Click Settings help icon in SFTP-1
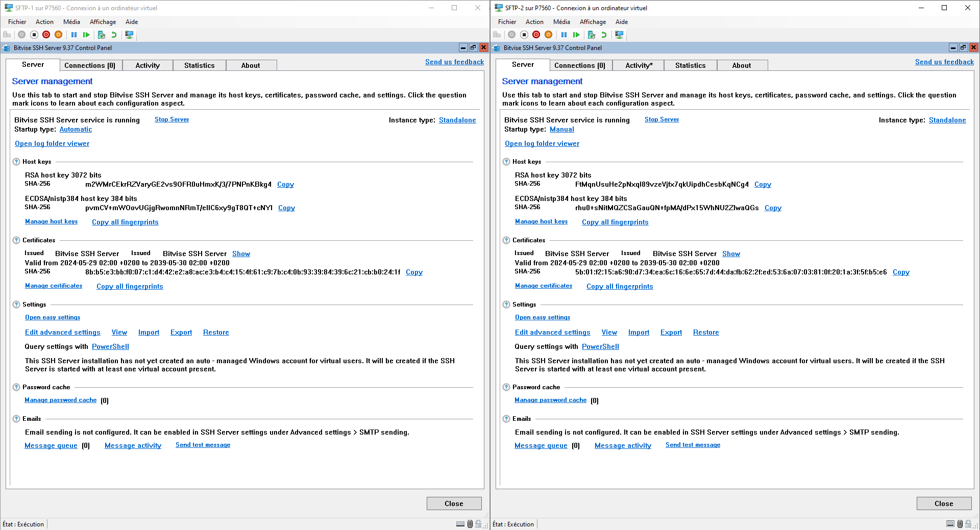980x530 pixels. (16, 305)
